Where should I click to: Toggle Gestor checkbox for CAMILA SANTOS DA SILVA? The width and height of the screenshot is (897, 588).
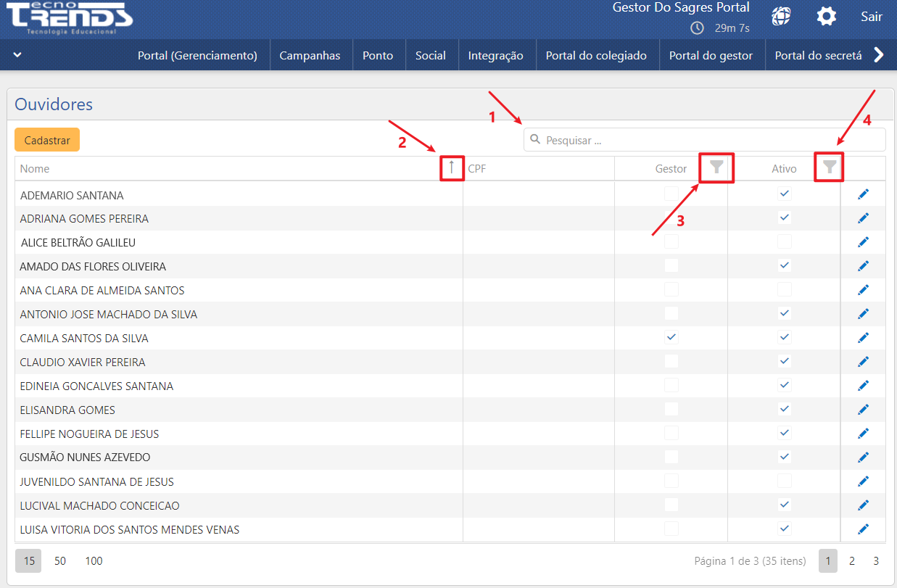(671, 337)
